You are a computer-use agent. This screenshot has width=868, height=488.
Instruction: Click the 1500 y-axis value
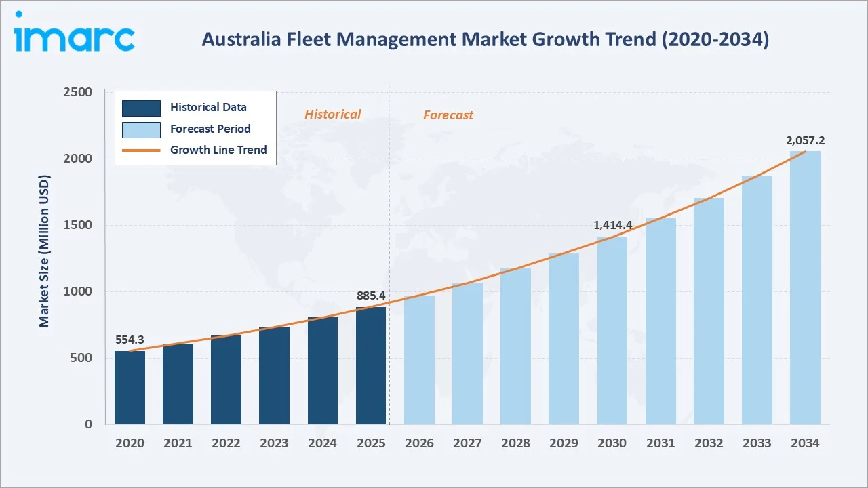tap(77, 225)
